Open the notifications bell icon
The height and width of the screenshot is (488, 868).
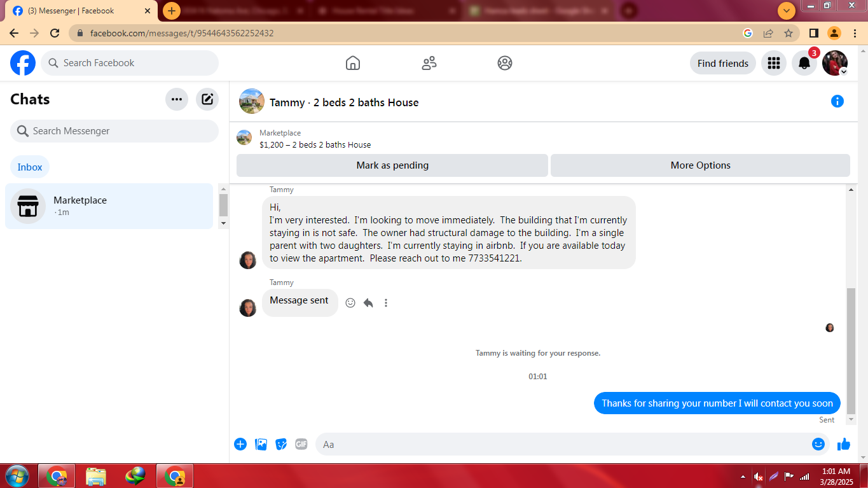tap(804, 63)
